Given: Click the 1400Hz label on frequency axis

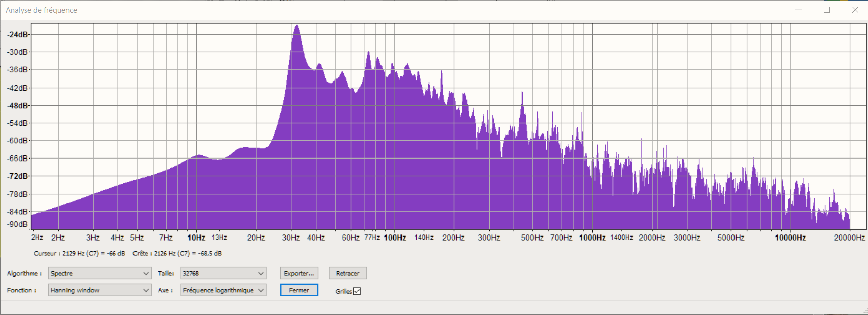Looking at the screenshot, I should [621, 238].
